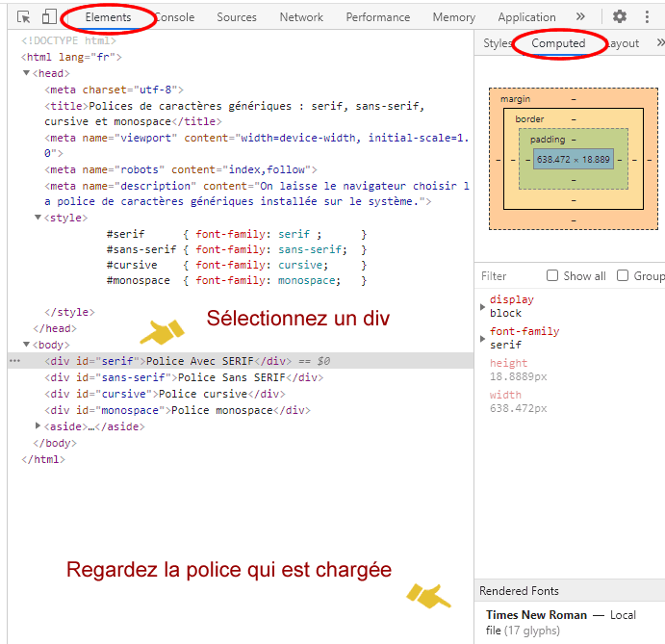Image resolution: width=665 pixels, height=644 pixels.
Task: Select the html lang fr node
Action: 71,57
